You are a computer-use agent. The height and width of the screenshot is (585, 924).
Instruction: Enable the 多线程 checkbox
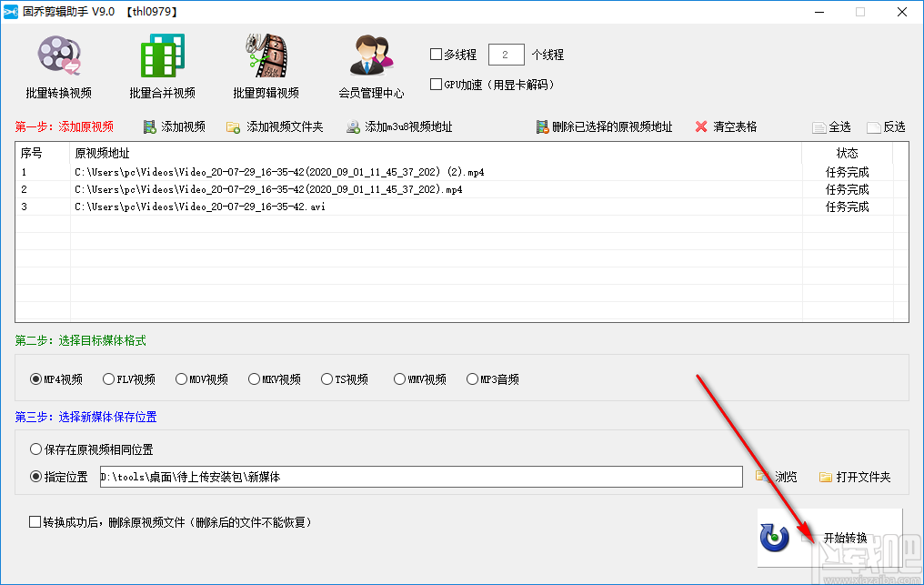pyautogui.click(x=453, y=55)
